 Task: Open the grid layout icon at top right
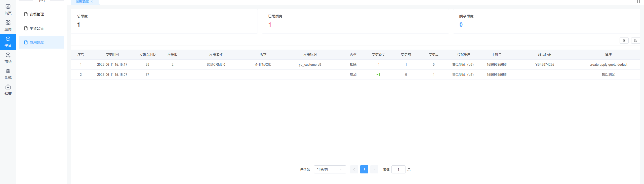[x=638, y=1]
